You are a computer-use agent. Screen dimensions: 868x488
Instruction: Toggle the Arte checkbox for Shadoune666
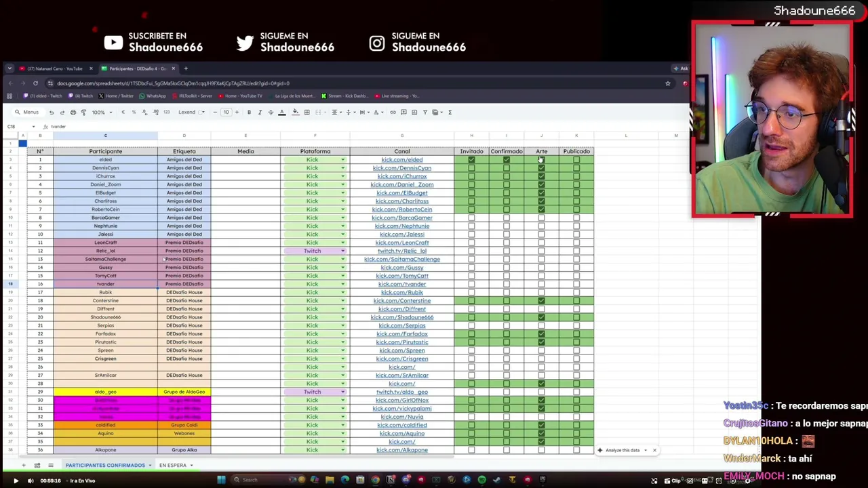pos(541,317)
